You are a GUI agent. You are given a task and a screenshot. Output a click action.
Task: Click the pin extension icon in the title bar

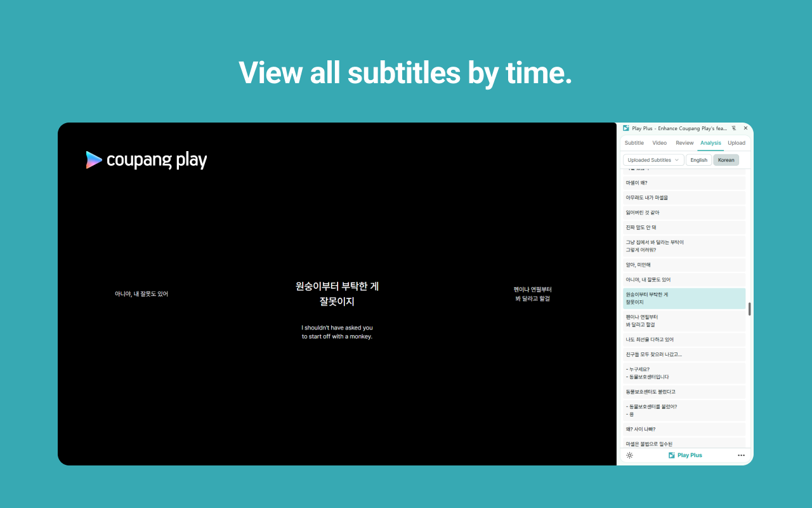(733, 128)
